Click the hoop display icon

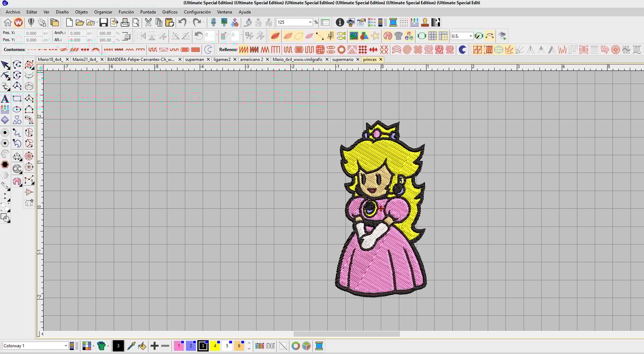click(x=422, y=36)
